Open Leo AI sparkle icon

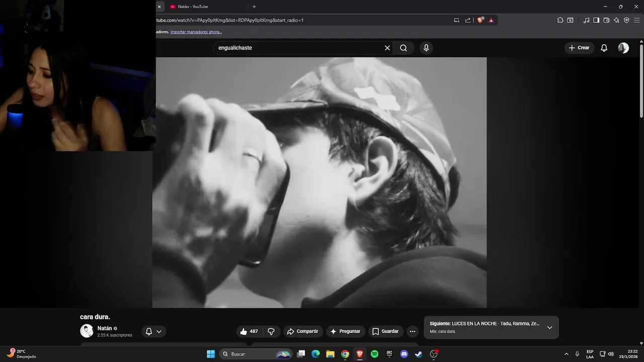click(616, 20)
